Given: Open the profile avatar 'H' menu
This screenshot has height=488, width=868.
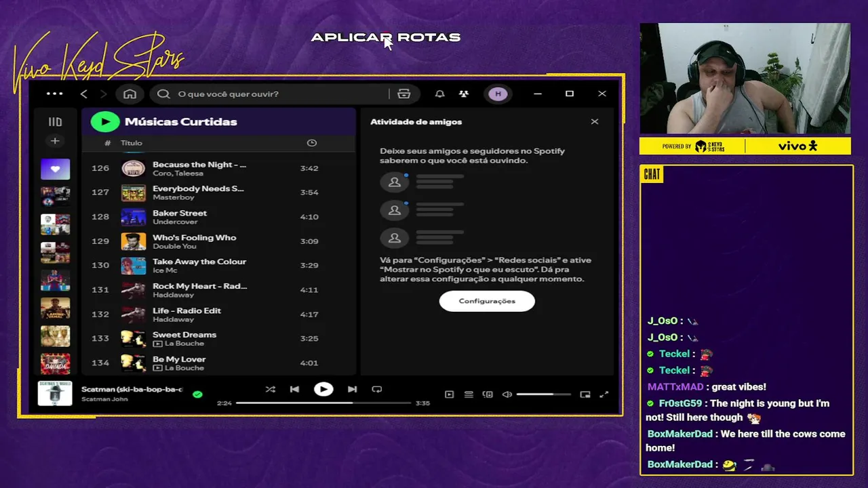Looking at the screenshot, I should 498,94.
